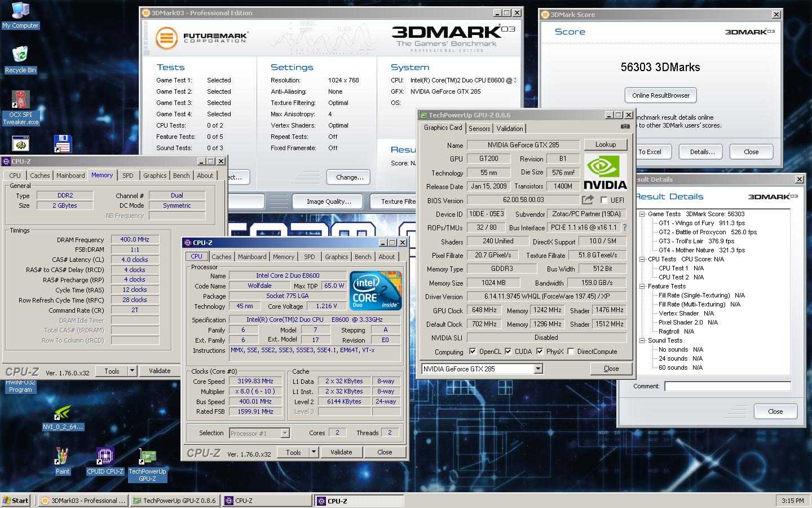This screenshot has width=812, height=508.
Task: Launch TechPowerUp GPU-Z desktop shortcut
Action: click(x=147, y=466)
